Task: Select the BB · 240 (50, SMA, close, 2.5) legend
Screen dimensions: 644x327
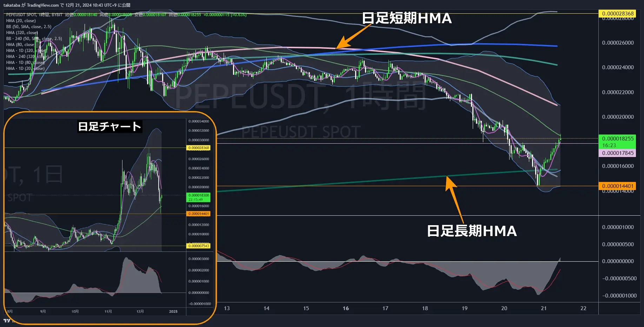Action: (34, 39)
